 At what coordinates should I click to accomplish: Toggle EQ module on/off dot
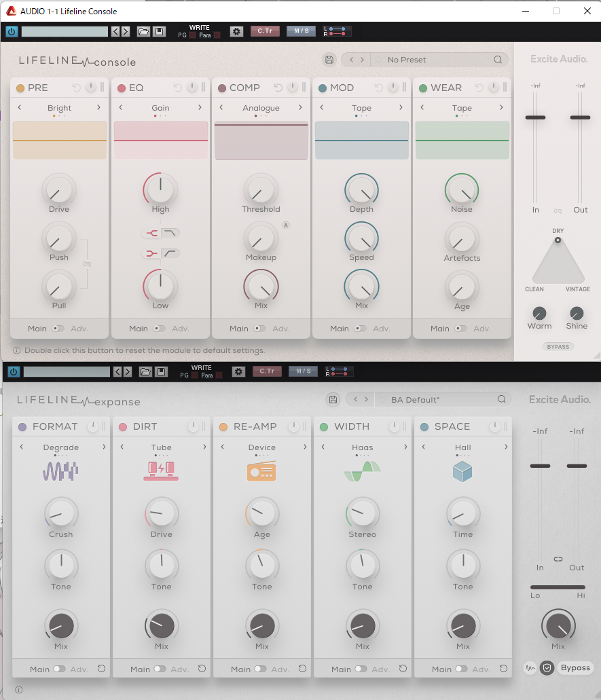point(122,88)
